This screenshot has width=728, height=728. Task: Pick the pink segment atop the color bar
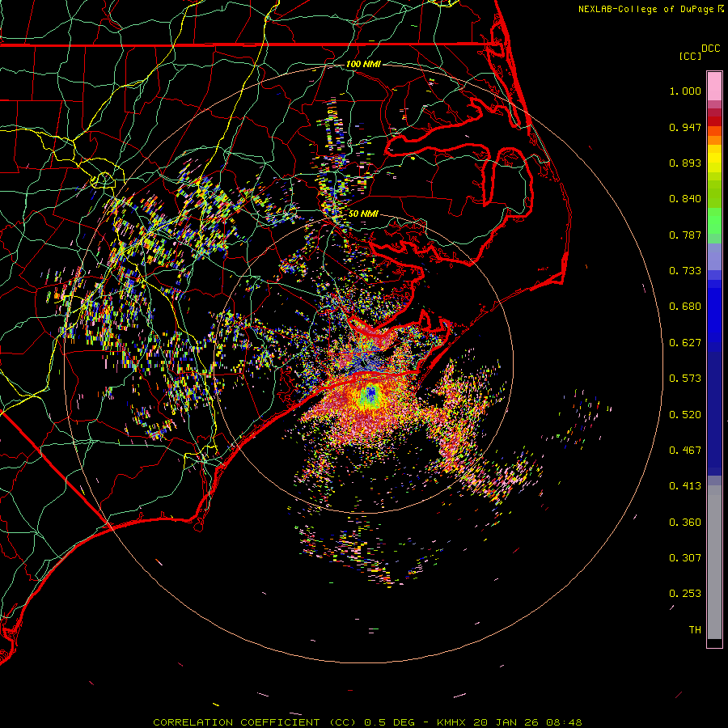pyautogui.click(x=714, y=87)
